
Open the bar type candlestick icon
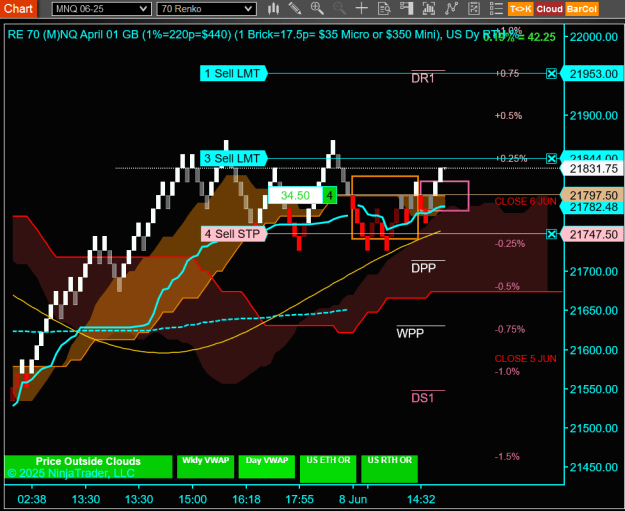[273, 9]
